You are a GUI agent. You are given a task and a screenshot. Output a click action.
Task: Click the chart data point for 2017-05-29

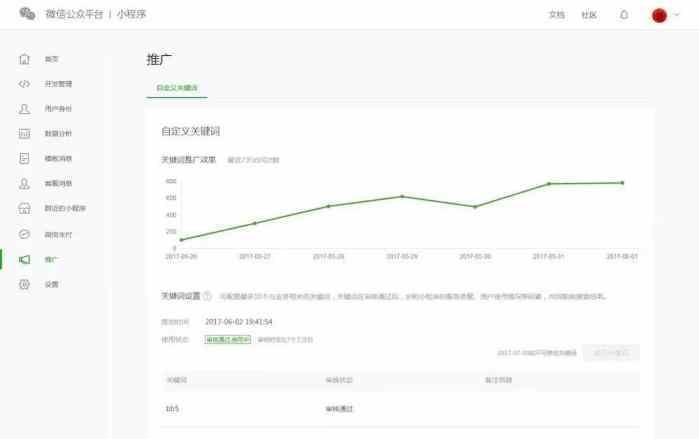point(402,196)
